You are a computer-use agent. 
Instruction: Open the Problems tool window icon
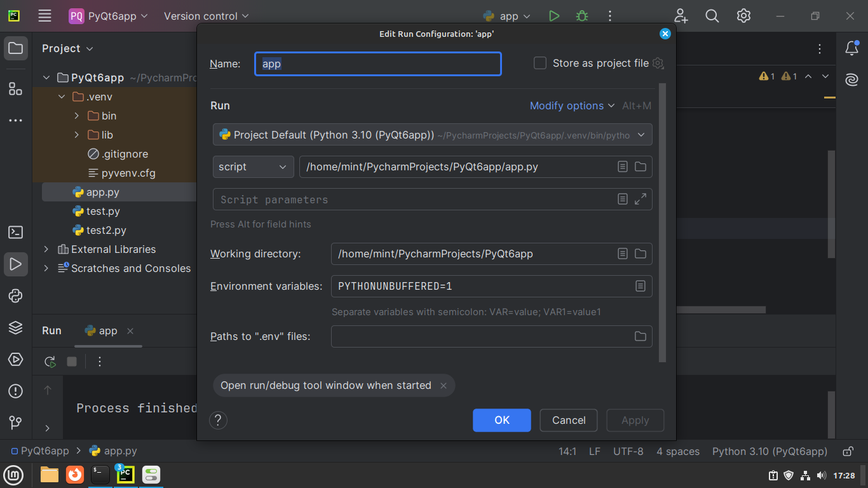click(16, 391)
